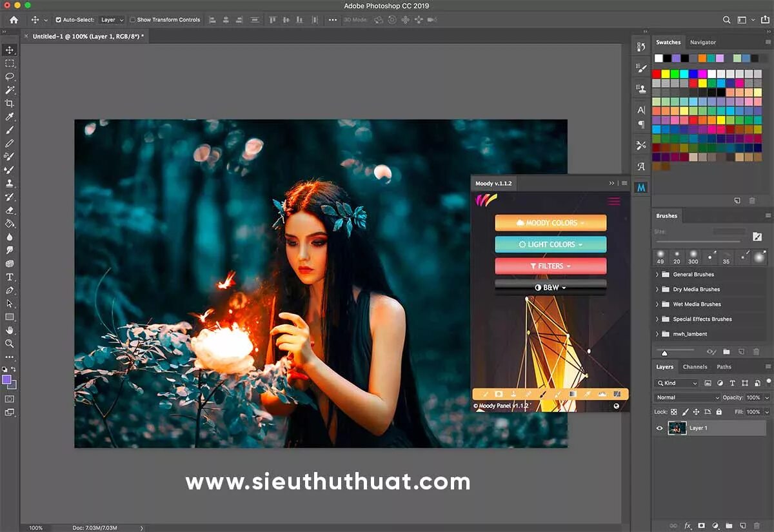The image size is (774, 532).
Task: Select the Zoom tool in the toolbar
Action: tap(10, 343)
